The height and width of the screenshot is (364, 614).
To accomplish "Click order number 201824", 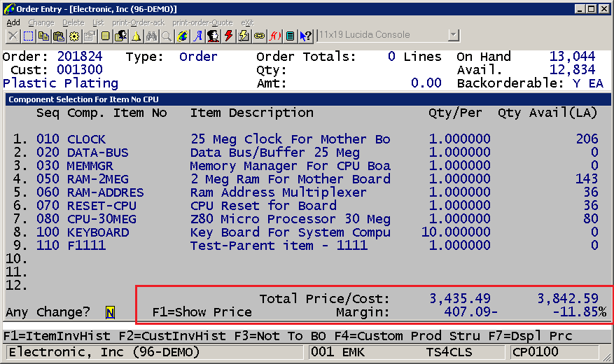I will (x=80, y=57).
